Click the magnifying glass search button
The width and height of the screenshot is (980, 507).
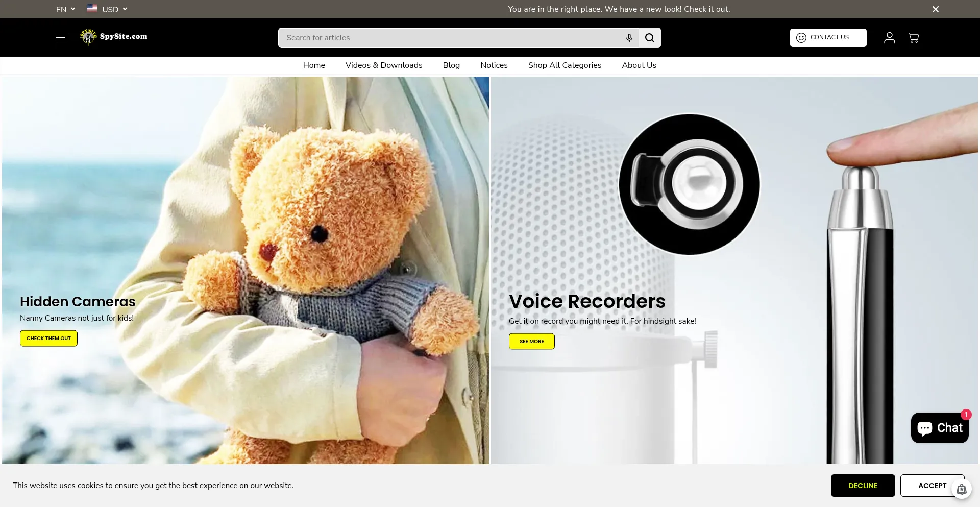tap(649, 38)
